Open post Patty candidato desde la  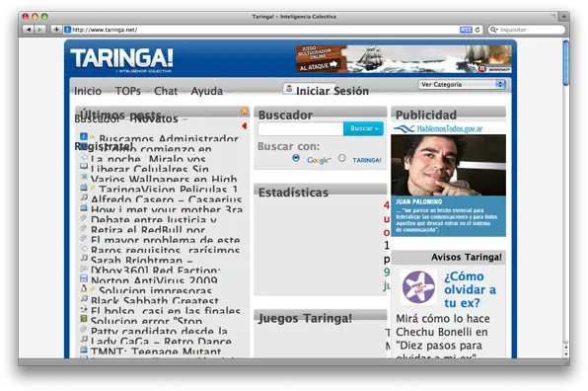(x=159, y=332)
